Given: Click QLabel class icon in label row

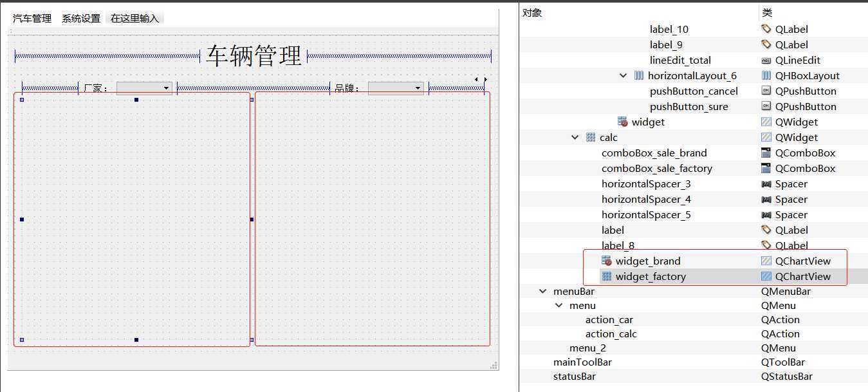Looking at the screenshot, I should pos(766,230).
